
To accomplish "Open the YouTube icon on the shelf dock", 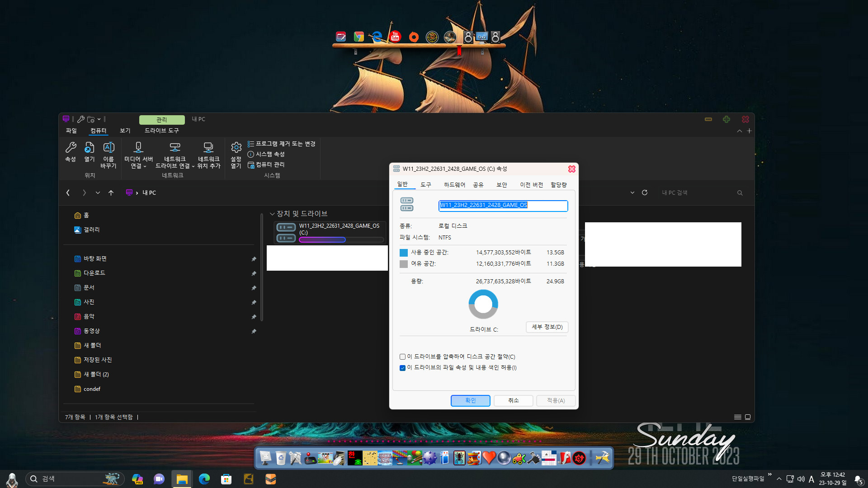I will [x=395, y=36].
